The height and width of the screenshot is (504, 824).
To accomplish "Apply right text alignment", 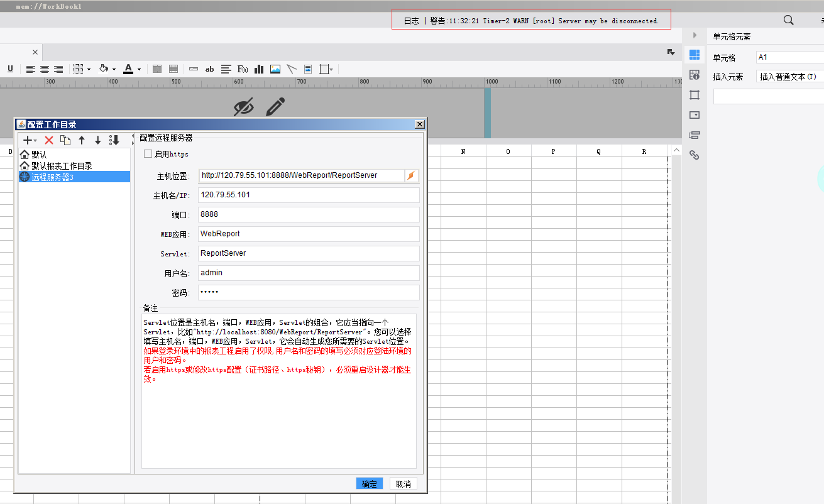I will coord(58,69).
